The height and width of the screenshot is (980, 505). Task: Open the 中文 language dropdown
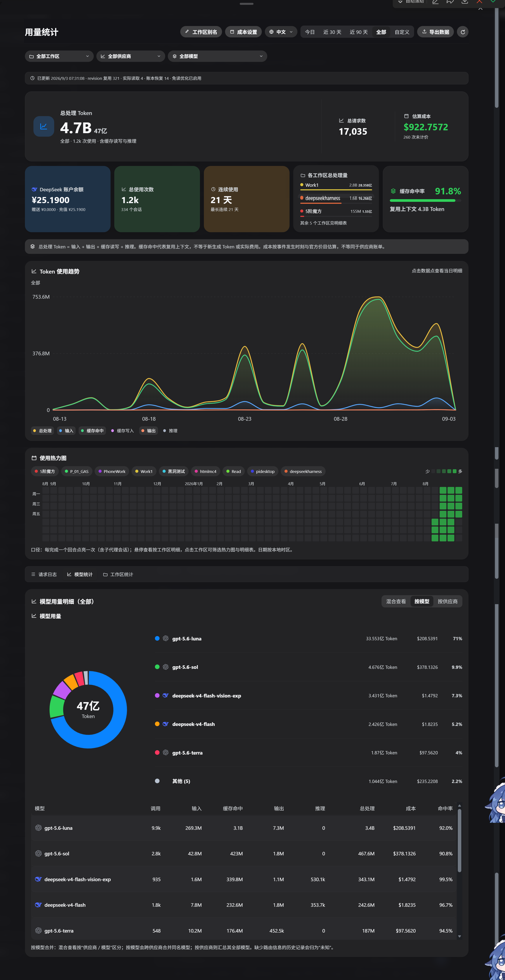[281, 32]
